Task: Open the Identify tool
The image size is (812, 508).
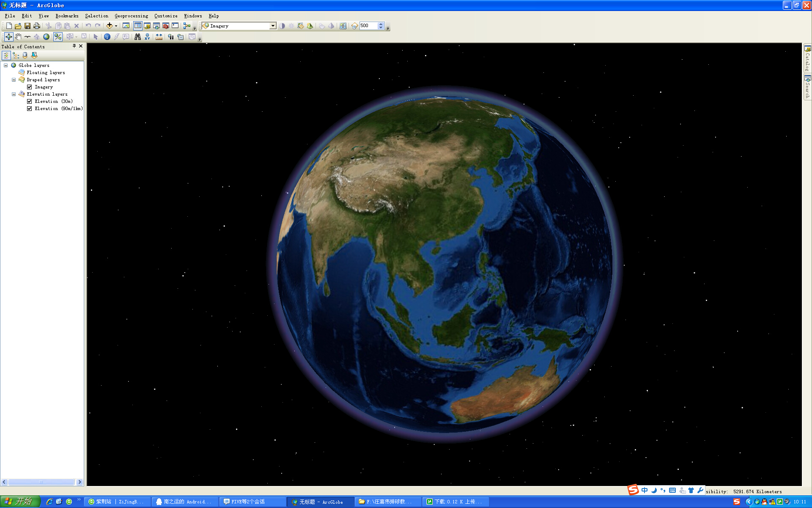Action: pos(107,37)
